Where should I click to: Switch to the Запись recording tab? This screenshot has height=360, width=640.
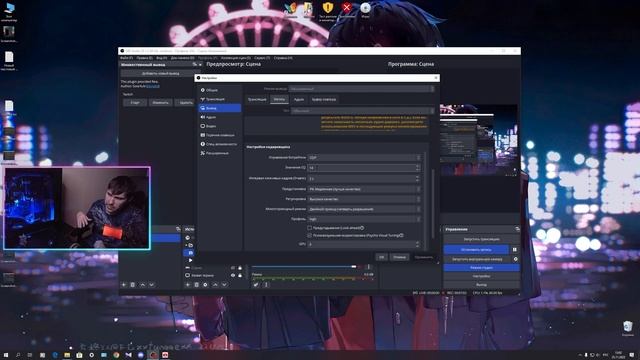click(279, 99)
